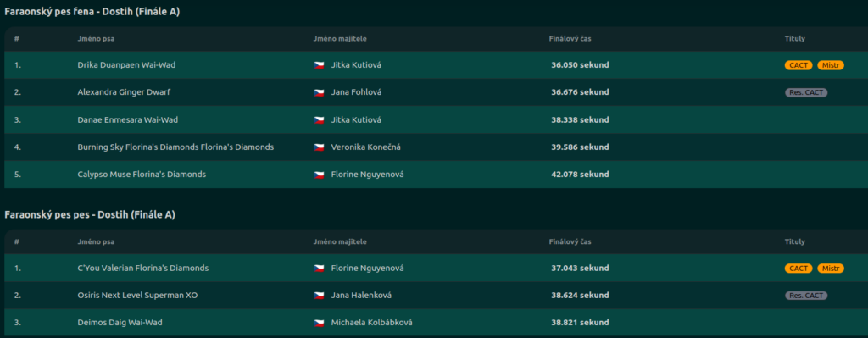The image size is (868, 338).
Task: Click the Res. CACT badge for Osiris Next Level
Action: point(806,296)
